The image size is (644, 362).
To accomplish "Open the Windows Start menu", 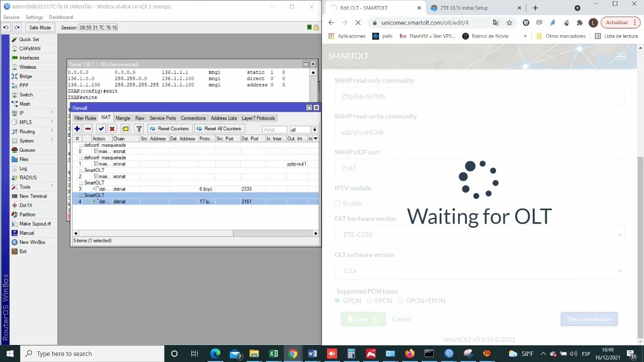I will tap(10, 354).
